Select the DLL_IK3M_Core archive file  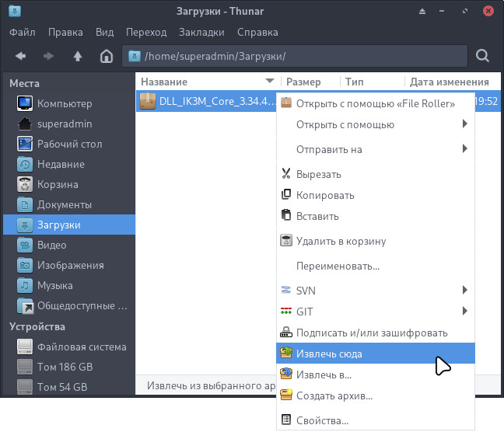206,101
